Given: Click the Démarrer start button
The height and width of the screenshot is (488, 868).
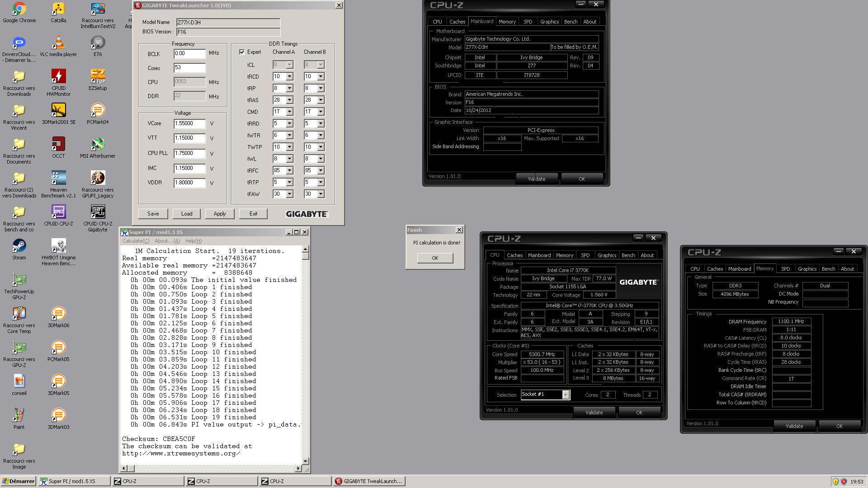Looking at the screenshot, I should (x=18, y=481).
